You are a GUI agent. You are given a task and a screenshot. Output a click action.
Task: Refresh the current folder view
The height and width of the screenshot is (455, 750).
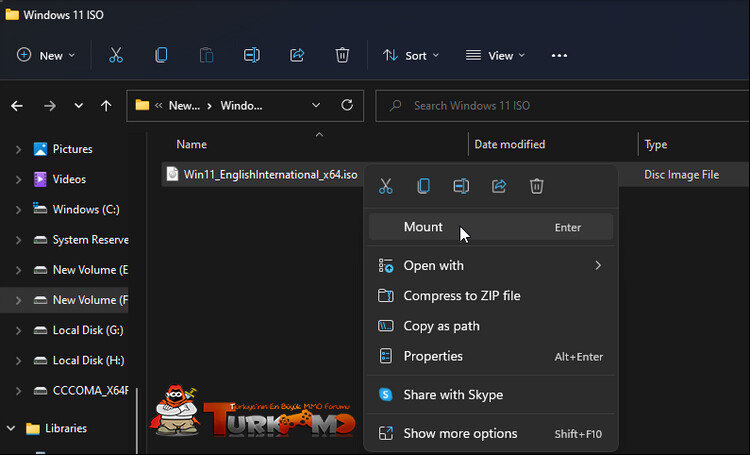point(347,105)
